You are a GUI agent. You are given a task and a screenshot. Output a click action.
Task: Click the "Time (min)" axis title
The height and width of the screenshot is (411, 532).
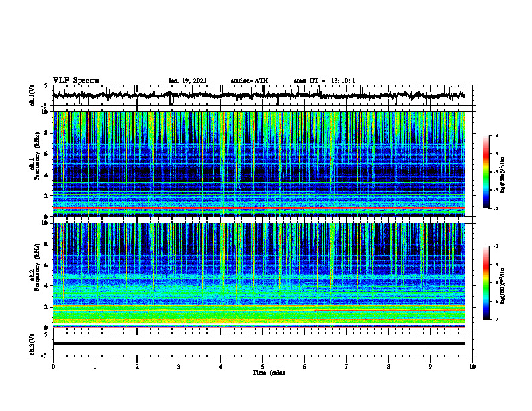(269, 373)
